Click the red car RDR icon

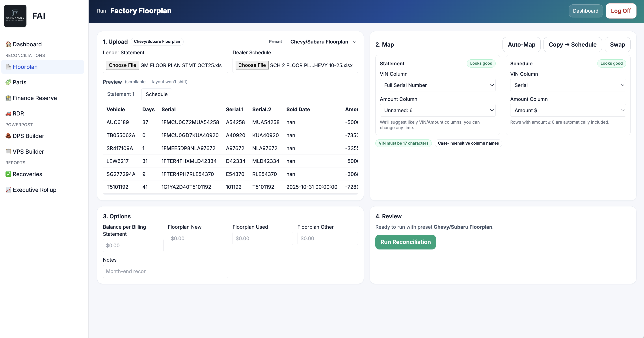point(8,113)
